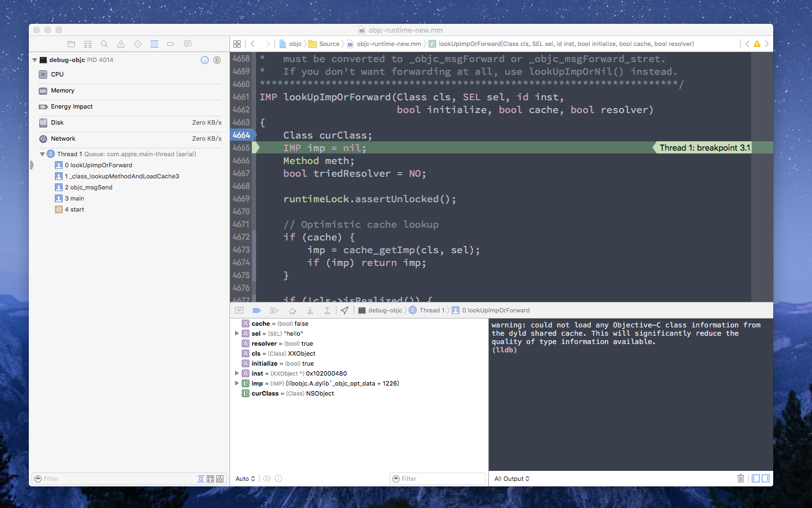Switch to the Breakpoint navigator
This screenshot has width=812, height=508.
[171, 44]
